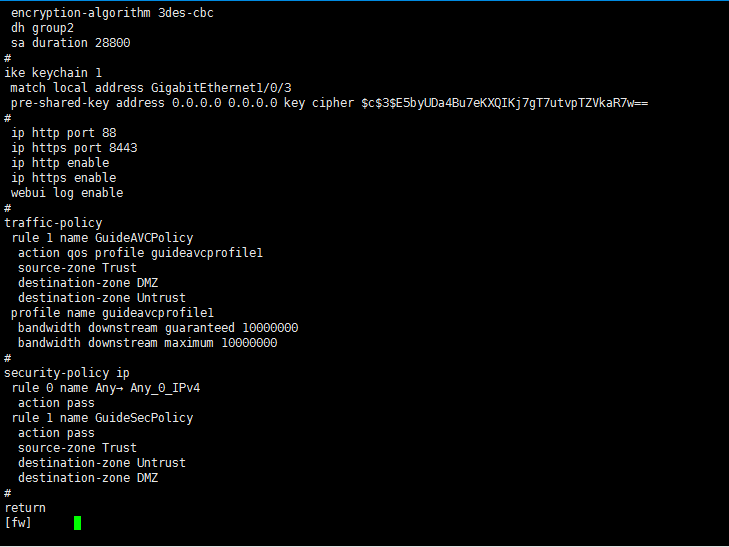Click the 'action qos profile guideavcprofile1' line
Image resolution: width=729 pixels, height=547 pixels.
click(140, 253)
